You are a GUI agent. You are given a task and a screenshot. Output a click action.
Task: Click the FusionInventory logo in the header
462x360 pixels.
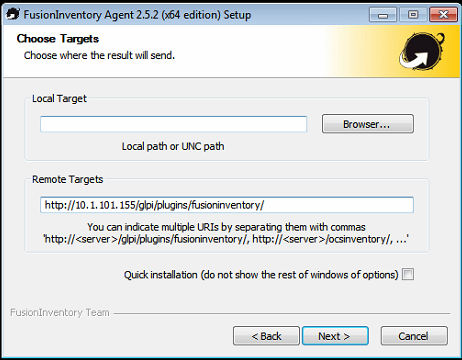[422, 51]
